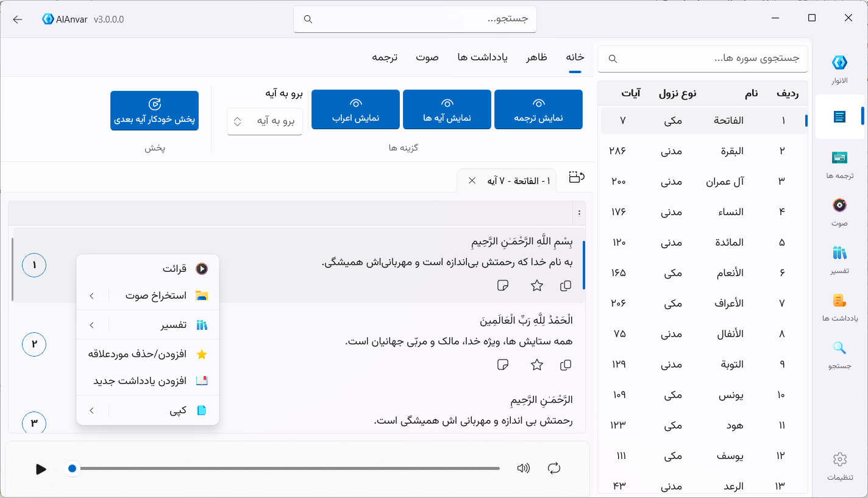Click the audio progress slider thumb
The width and height of the screenshot is (868, 498).
click(73, 469)
